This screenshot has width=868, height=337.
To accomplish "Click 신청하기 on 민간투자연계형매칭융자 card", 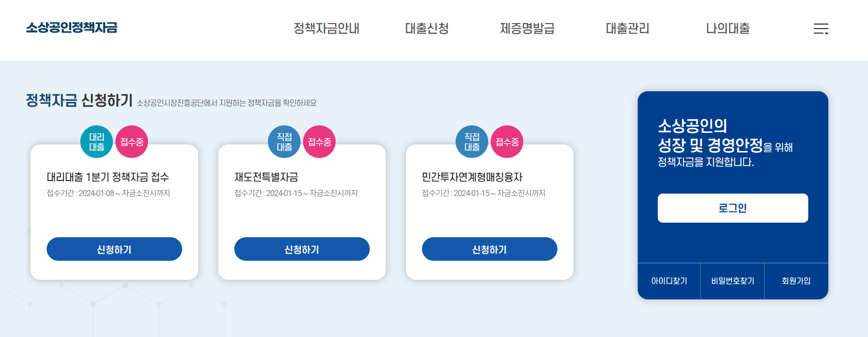I will 489,249.
